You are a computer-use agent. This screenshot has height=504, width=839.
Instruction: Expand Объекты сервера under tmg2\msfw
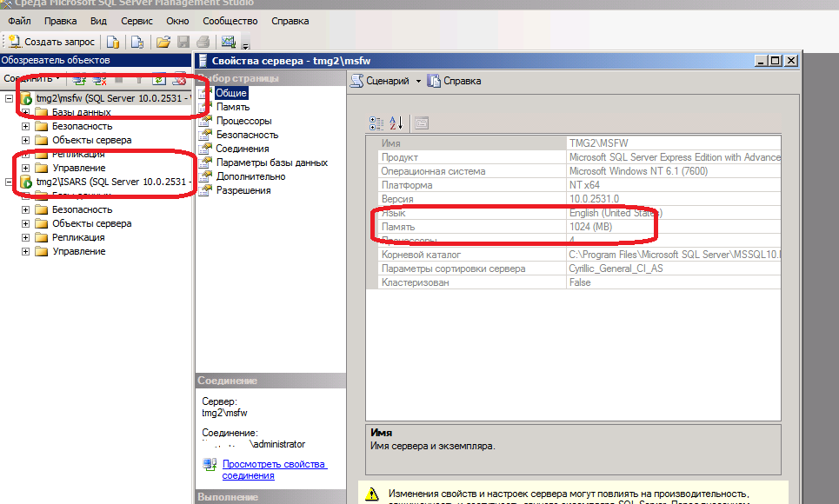pyautogui.click(x=25, y=140)
